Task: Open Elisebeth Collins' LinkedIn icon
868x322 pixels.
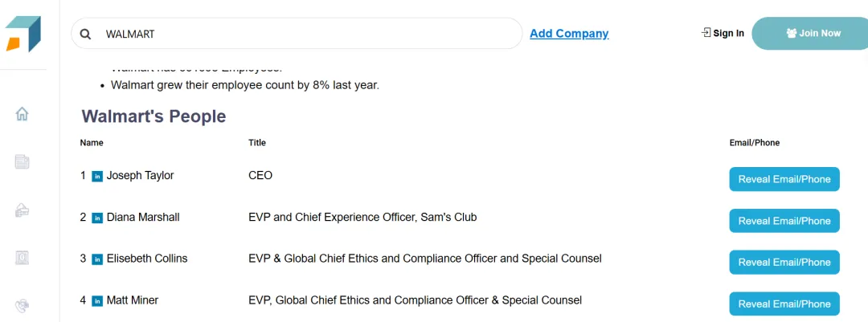Action: point(97,259)
